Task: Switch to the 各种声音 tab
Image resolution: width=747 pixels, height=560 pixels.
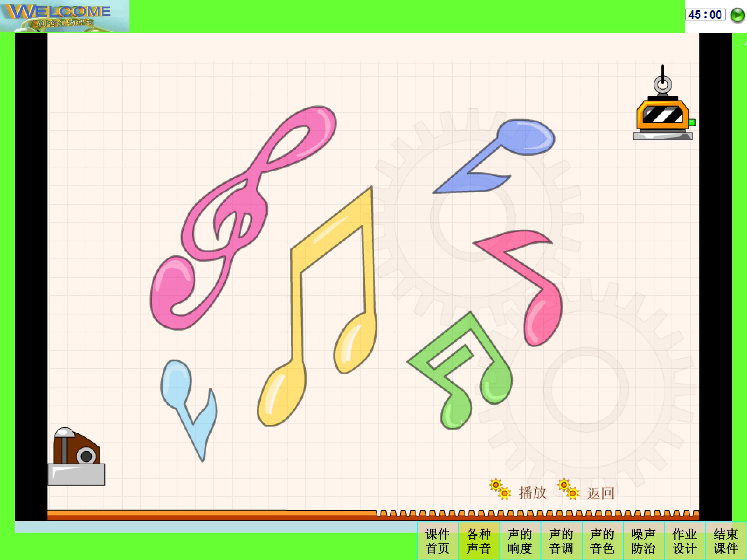Action: click(x=479, y=541)
